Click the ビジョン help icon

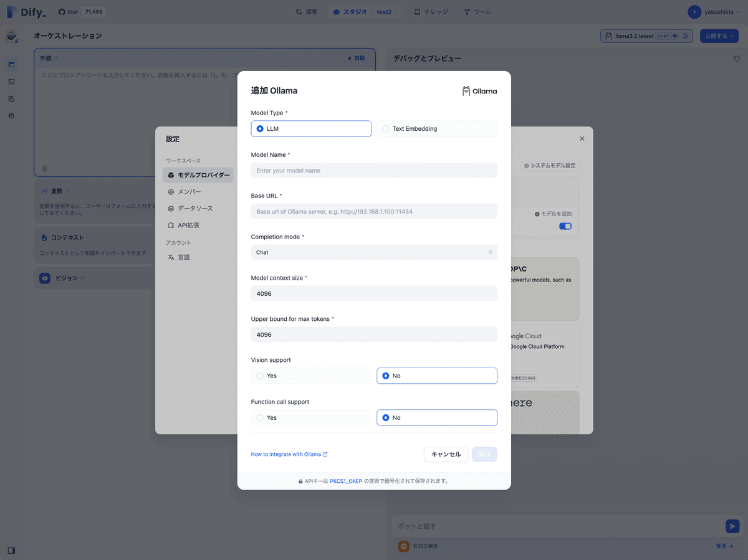[82, 278]
